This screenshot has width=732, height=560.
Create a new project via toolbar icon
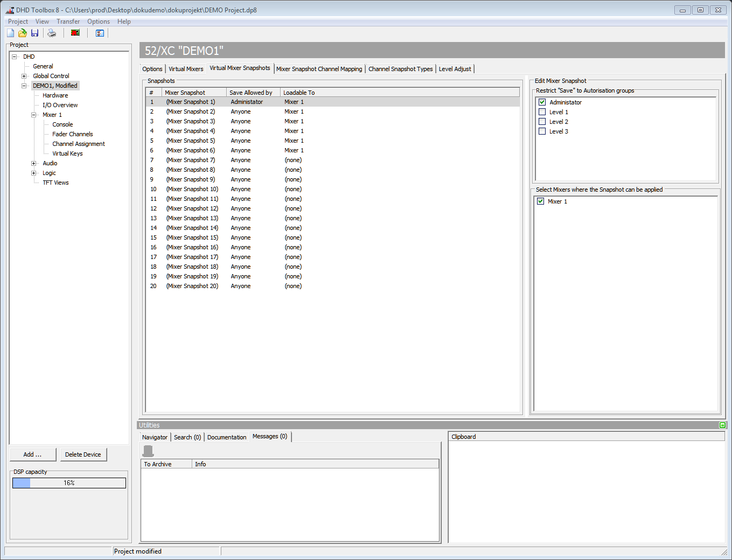point(10,33)
